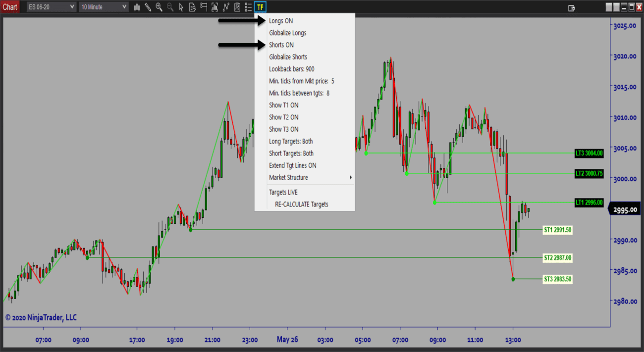Click the Targets LIVE entry
Image resolution: width=644 pixels, height=352 pixels.
pos(283,192)
